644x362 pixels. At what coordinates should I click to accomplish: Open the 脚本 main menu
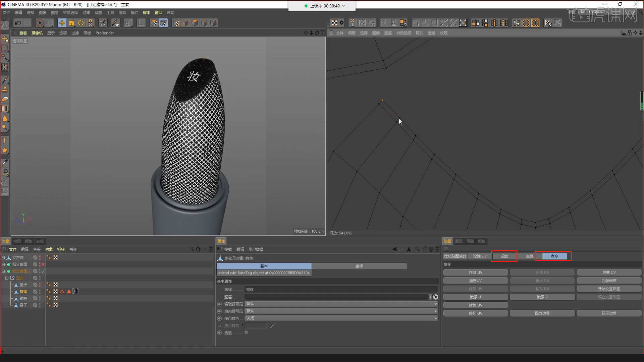tap(147, 12)
